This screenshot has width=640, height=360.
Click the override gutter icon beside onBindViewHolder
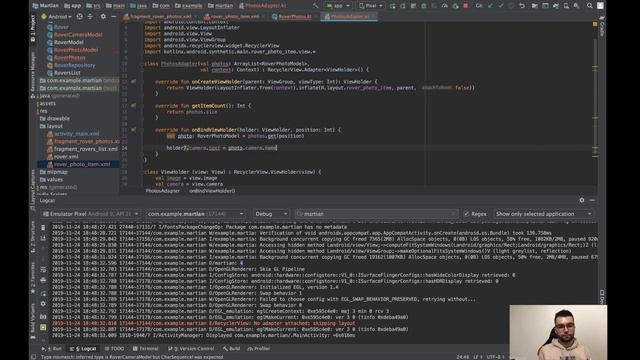(133, 130)
